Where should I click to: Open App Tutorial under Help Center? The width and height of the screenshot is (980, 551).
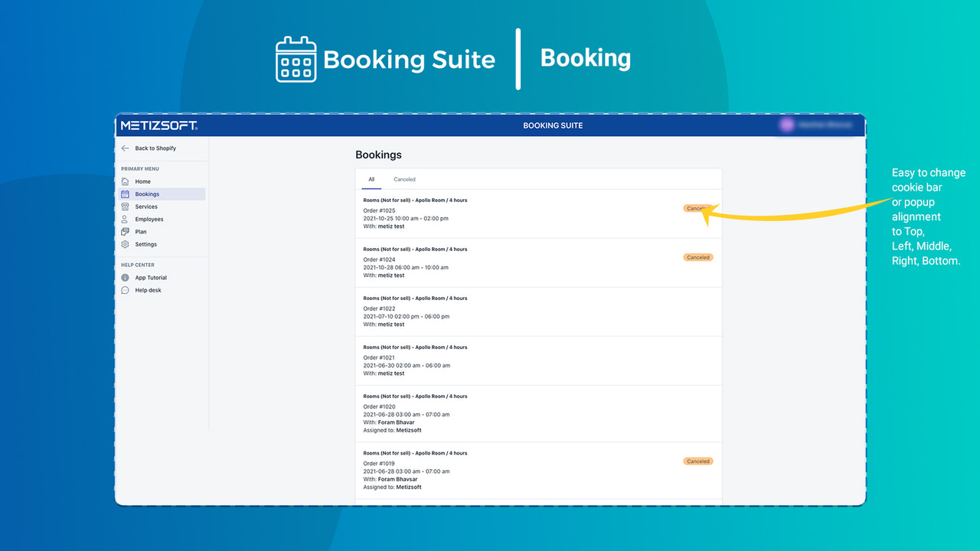pos(151,277)
